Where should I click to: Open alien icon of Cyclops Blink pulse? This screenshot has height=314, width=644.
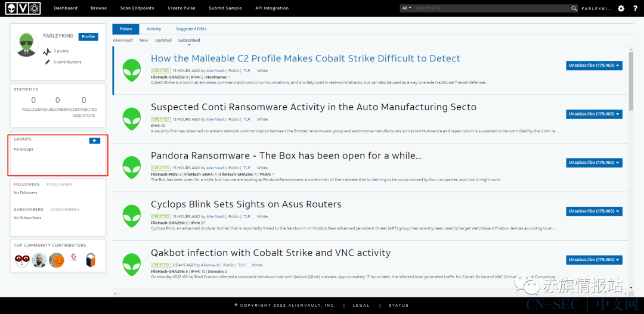(x=132, y=216)
